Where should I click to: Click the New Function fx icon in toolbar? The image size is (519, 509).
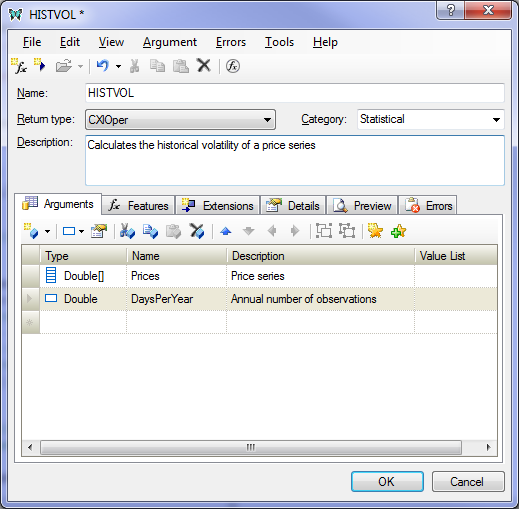(x=19, y=66)
